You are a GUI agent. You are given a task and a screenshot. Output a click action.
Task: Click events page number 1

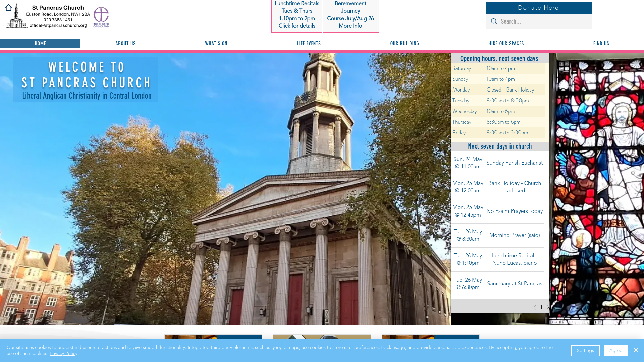[541, 307]
